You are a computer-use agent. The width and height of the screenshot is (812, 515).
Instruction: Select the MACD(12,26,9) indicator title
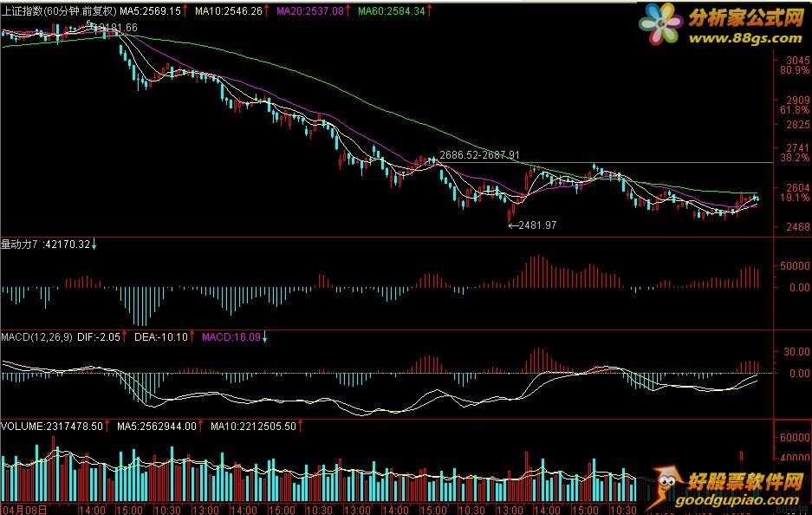tap(36, 337)
